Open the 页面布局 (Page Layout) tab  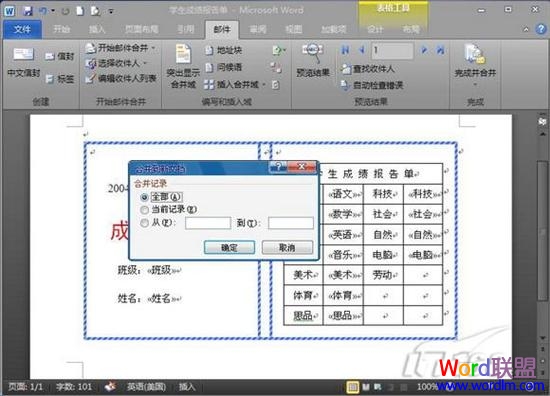click(142, 29)
